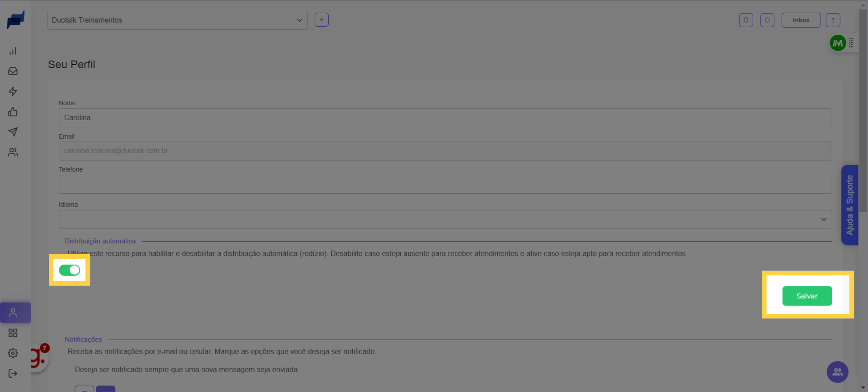
Task: Open the contacts people icon in sidebar
Action: [13, 153]
